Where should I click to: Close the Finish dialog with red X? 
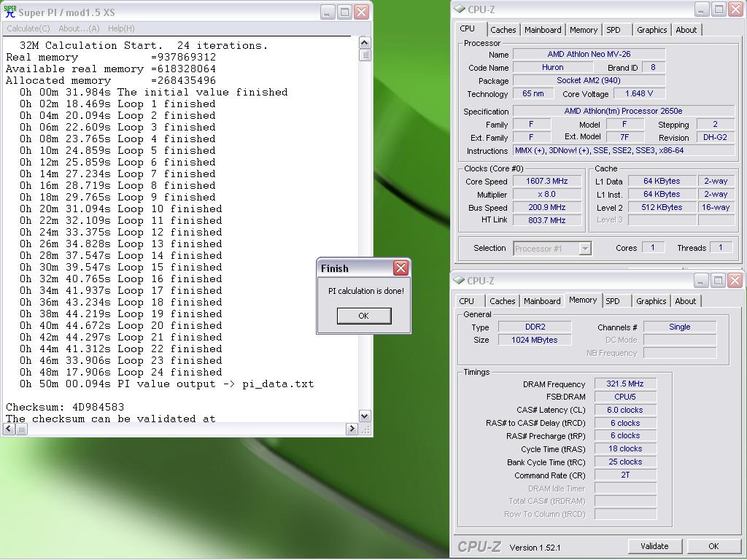click(400, 268)
